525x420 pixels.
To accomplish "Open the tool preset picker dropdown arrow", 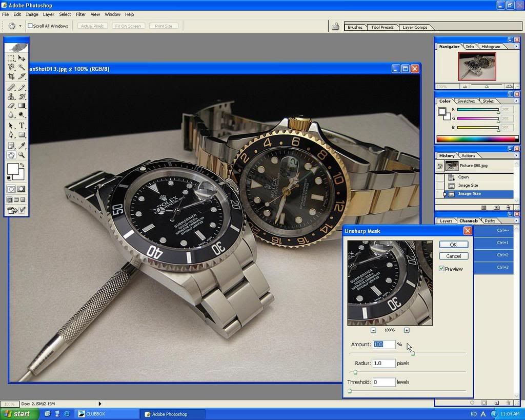I will (x=20, y=26).
